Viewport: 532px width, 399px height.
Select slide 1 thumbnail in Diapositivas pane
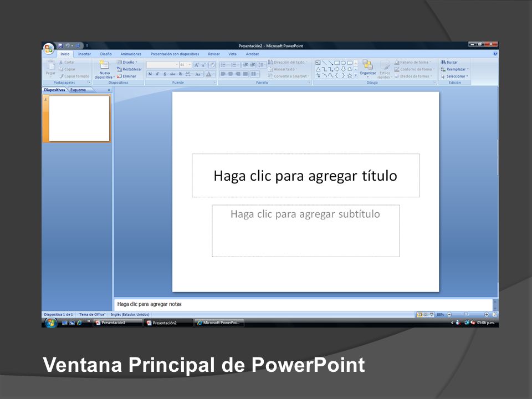[79, 118]
